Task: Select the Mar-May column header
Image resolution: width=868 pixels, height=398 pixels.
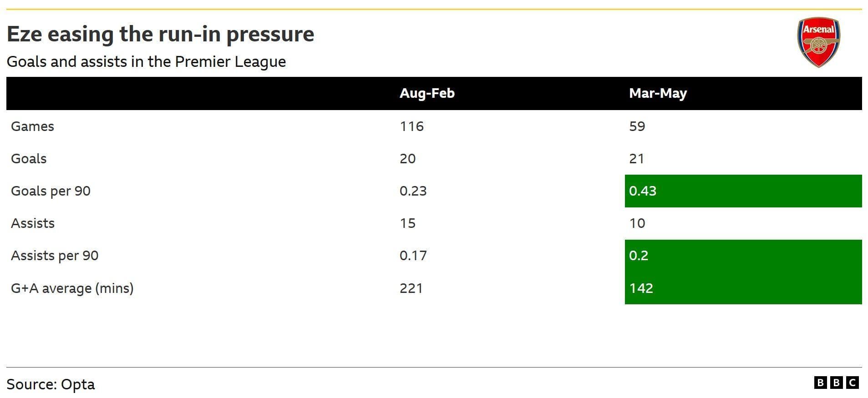Action: (x=658, y=94)
